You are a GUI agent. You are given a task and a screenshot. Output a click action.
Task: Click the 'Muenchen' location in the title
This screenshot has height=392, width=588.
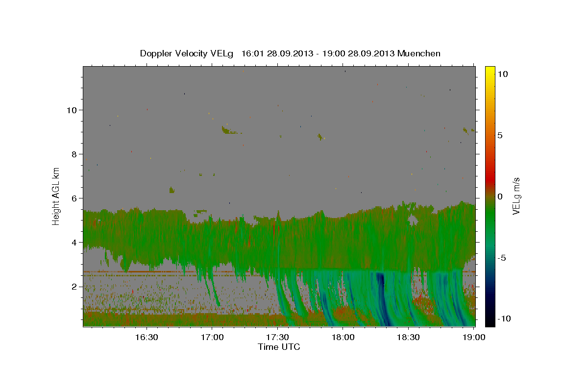pos(419,53)
